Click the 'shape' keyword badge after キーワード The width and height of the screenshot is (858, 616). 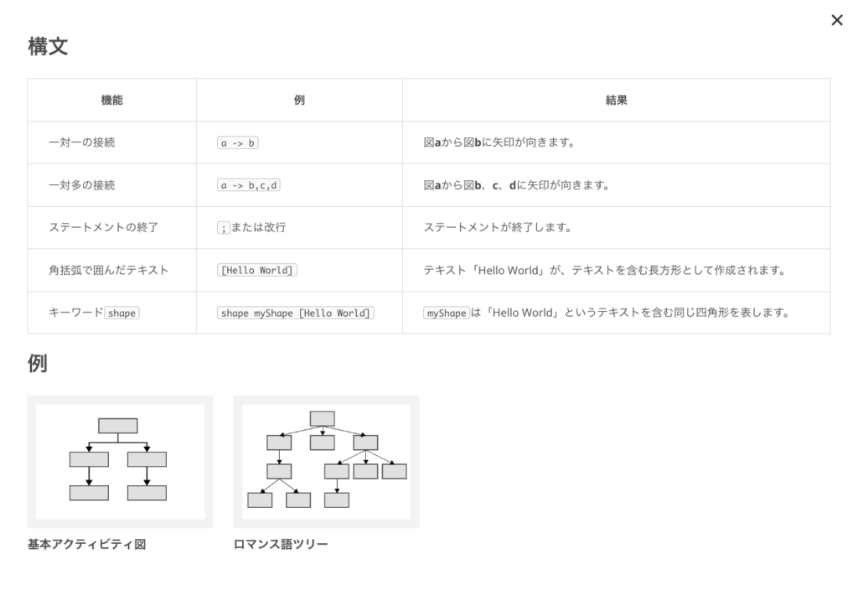121,313
